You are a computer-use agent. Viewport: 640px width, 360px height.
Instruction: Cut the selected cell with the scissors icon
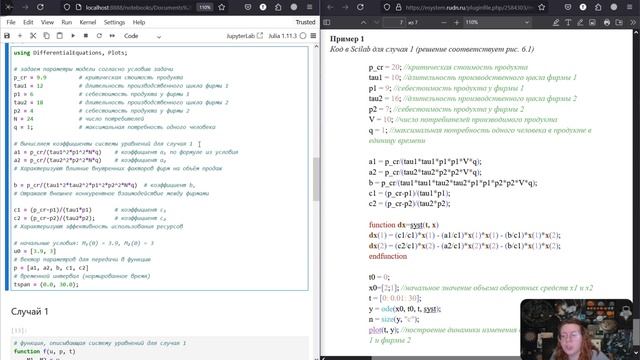click(x=33, y=36)
